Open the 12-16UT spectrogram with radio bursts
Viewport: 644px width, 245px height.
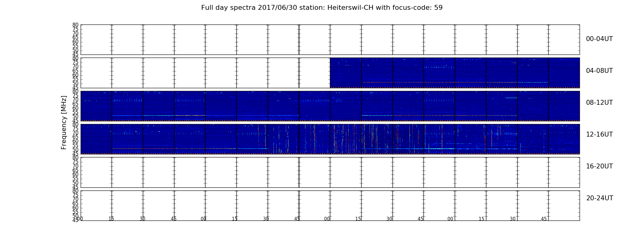tap(330, 139)
